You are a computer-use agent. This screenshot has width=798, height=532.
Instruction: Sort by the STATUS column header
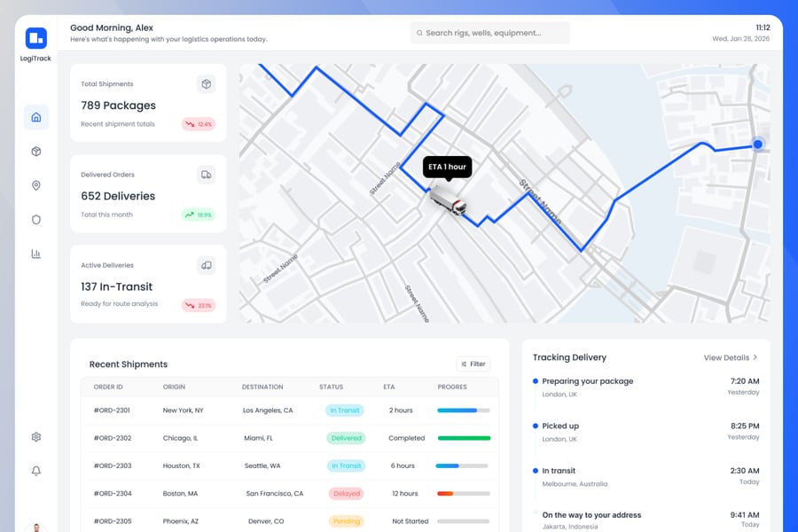coord(331,387)
